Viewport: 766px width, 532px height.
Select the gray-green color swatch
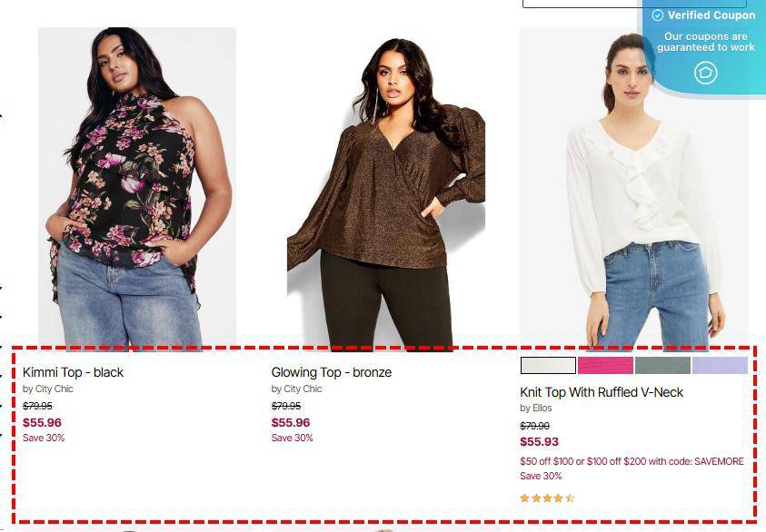coord(662,365)
